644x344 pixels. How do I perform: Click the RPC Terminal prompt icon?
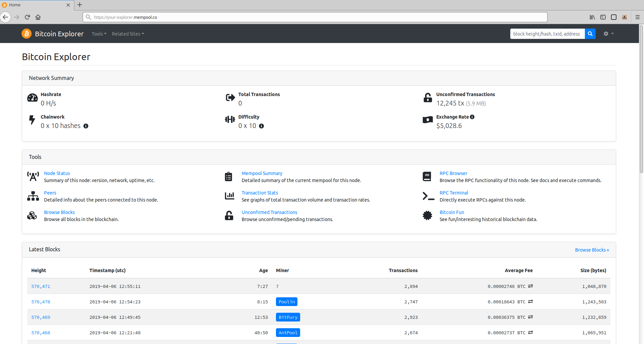428,196
